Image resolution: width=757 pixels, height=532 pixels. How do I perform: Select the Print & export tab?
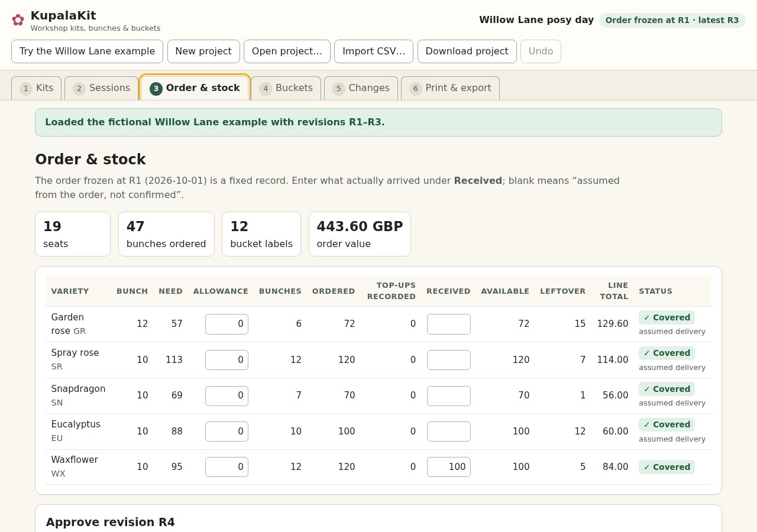[450, 88]
